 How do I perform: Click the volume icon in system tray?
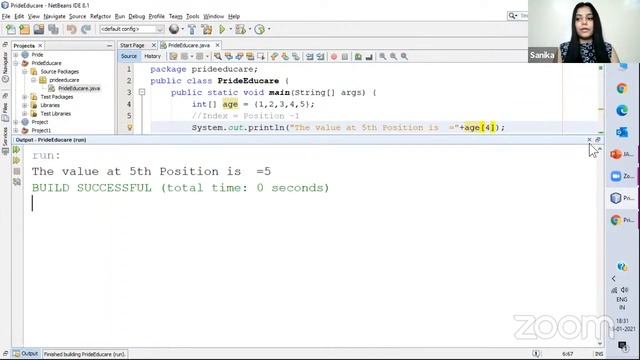point(625,290)
